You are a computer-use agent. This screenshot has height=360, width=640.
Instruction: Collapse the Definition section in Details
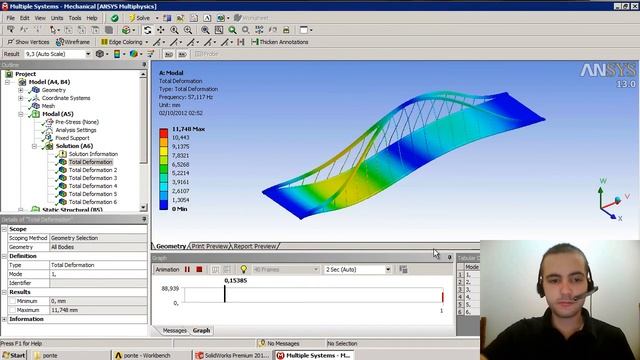4,256
